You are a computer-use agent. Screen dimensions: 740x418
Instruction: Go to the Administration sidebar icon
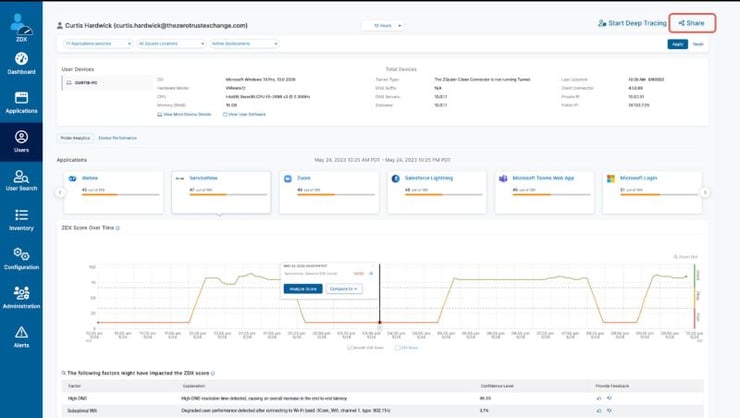(21, 298)
